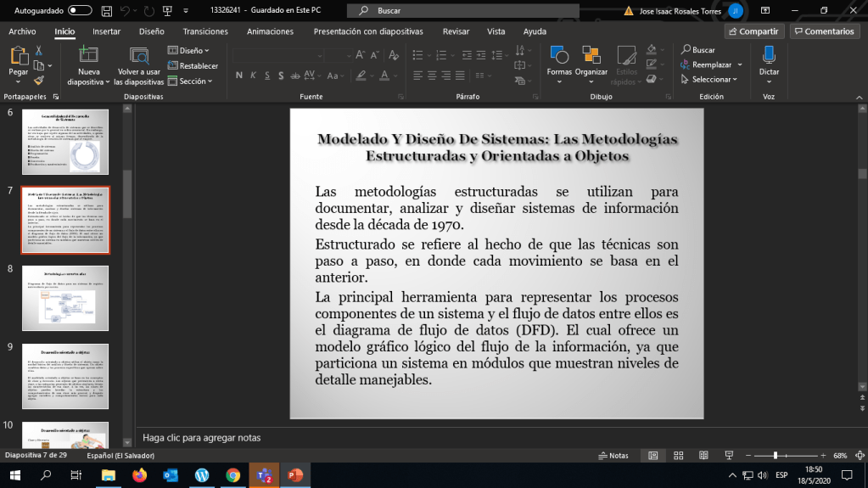Click the Format Painter brush icon

39,80
